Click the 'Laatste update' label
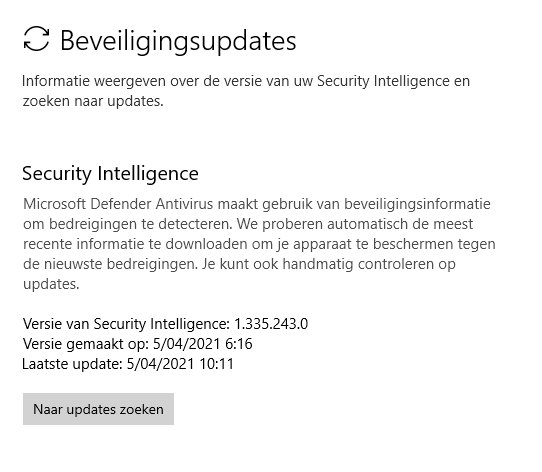542x472 pixels. click(x=73, y=364)
